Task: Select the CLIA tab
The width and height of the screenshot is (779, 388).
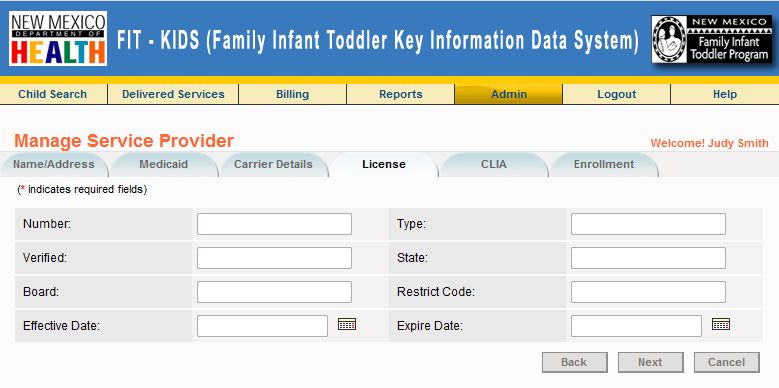Action: pyautogui.click(x=494, y=164)
